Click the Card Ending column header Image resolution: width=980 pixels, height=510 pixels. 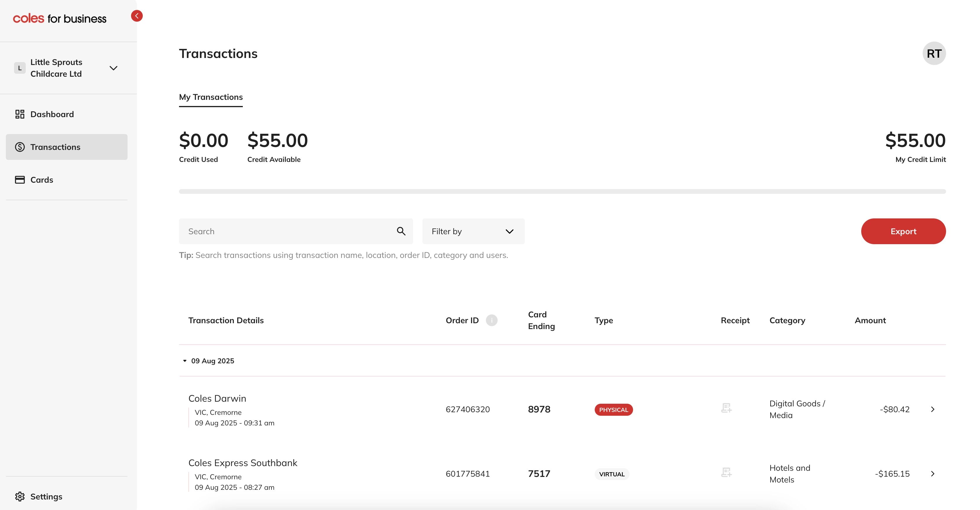[x=541, y=321]
